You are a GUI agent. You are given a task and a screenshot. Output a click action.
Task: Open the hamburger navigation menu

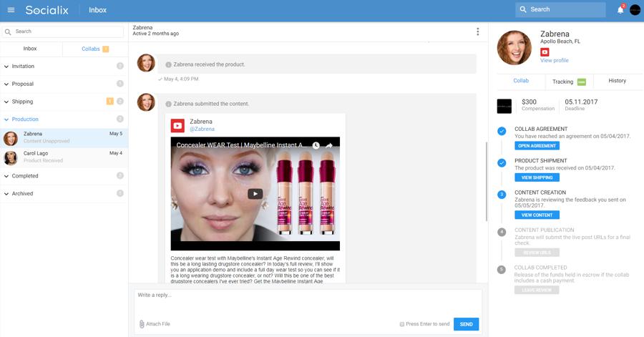click(x=11, y=10)
